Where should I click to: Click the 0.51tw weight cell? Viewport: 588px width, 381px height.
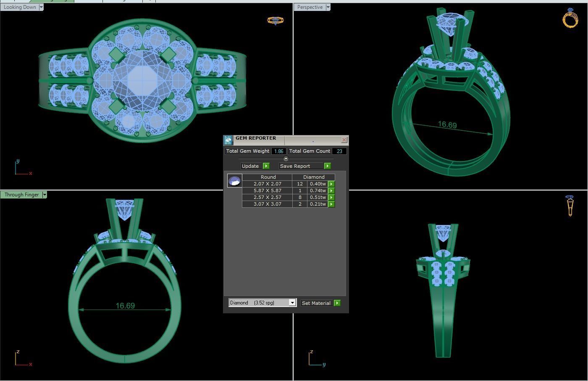pyautogui.click(x=318, y=197)
